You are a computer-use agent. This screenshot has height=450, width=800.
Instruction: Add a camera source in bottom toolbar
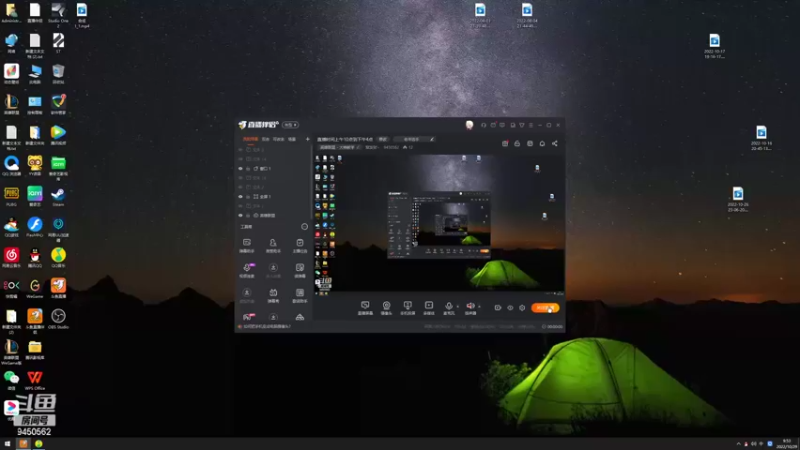coord(386,307)
